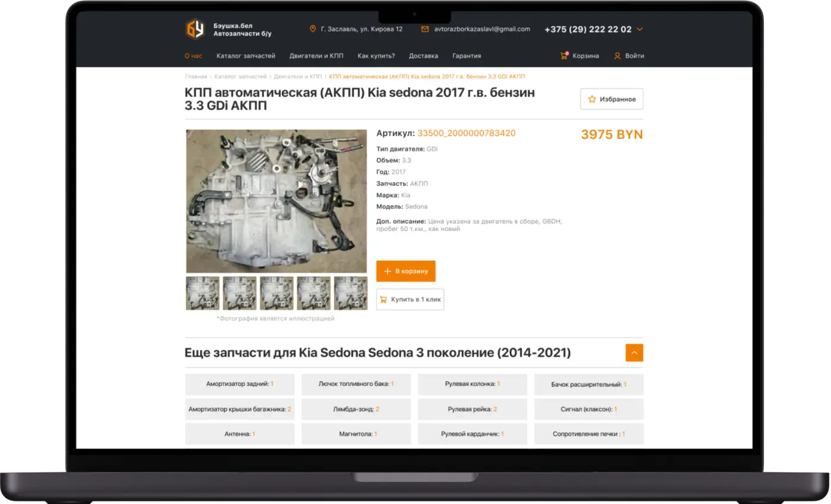Select the fourth gearbox thumbnail
This screenshot has width=831, height=504.
[x=314, y=293]
